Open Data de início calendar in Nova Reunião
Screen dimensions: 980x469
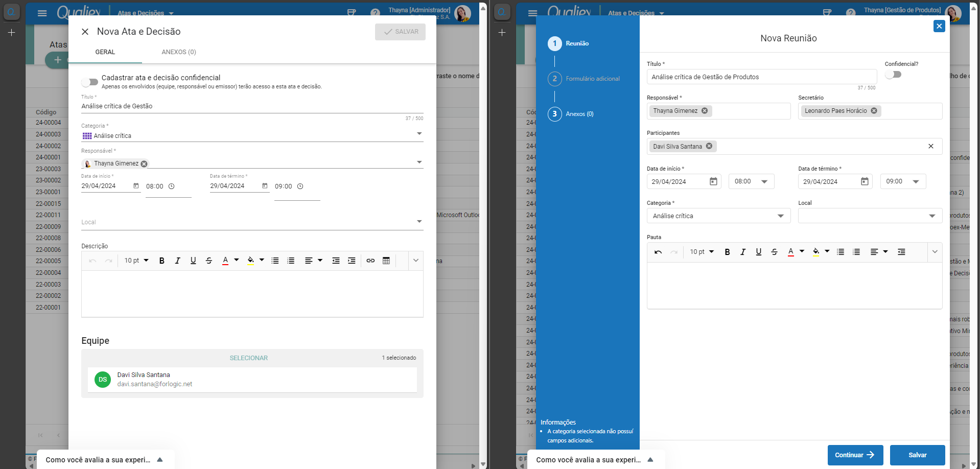(714, 181)
